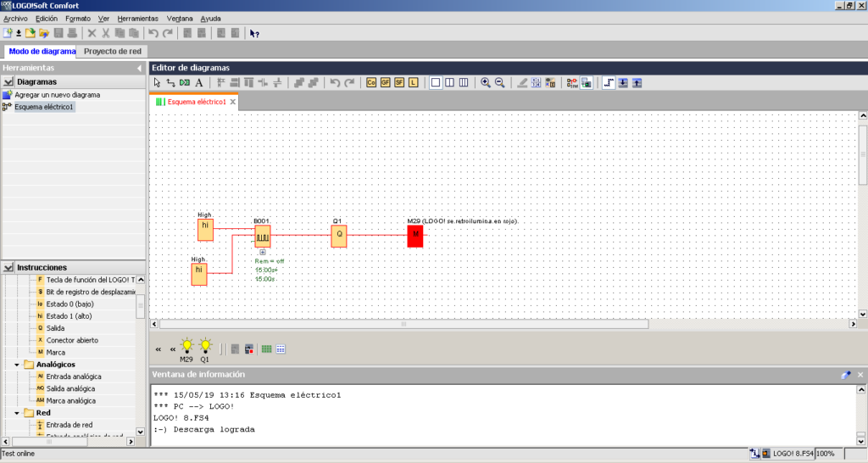Open the SF special functions palette
The width and height of the screenshot is (868, 463).
coord(399,82)
